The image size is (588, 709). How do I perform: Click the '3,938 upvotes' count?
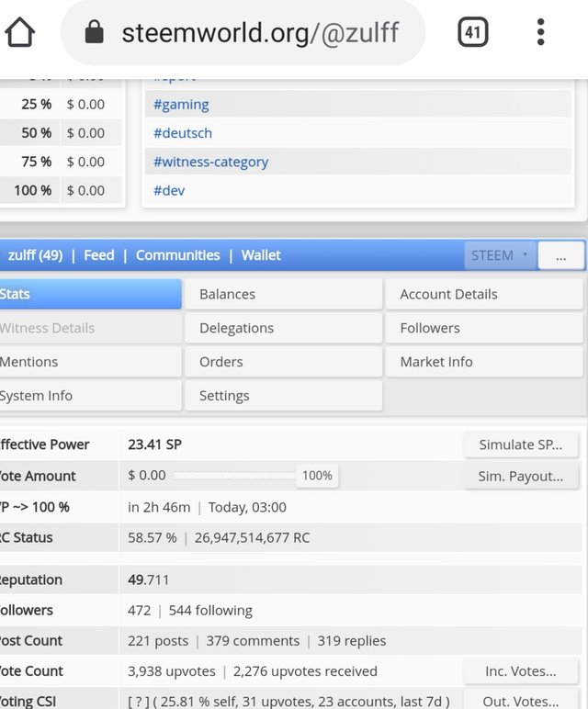tap(172, 671)
